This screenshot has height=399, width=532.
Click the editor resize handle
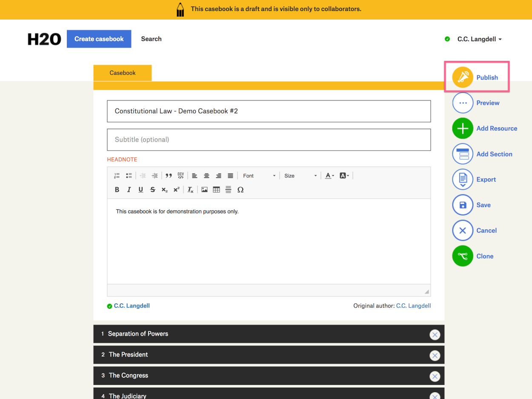coord(427,292)
